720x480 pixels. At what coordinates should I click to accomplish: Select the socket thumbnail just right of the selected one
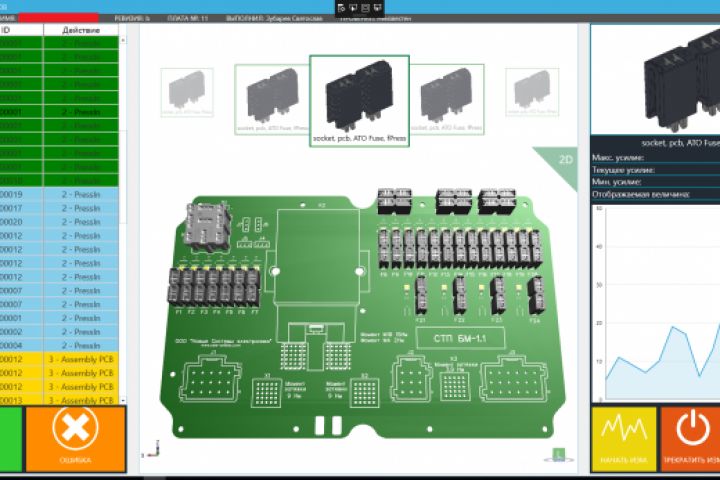(x=447, y=99)
